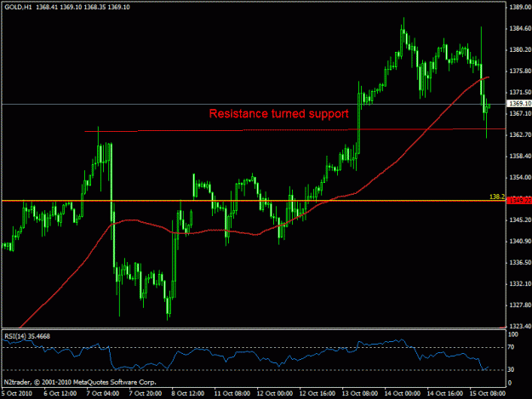Click the 11 Oct 08:00 time label
This screenshot has width=532, height=399.
232,393
